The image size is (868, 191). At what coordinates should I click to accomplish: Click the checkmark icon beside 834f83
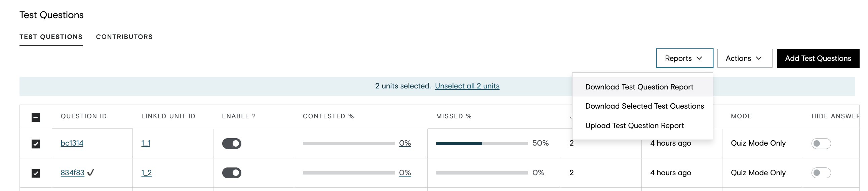tap(91, 173)
